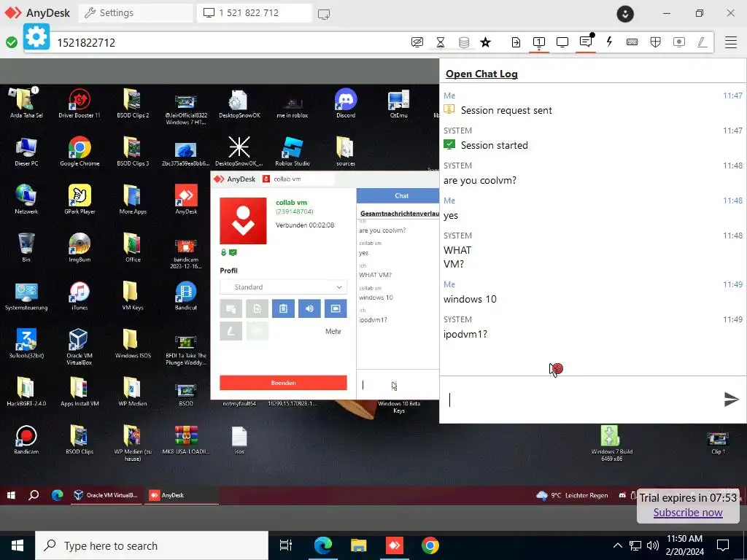This screenshot has width=747, height=560.
Task: Click the session recording icon in toolbar
Action: [679, 42]
